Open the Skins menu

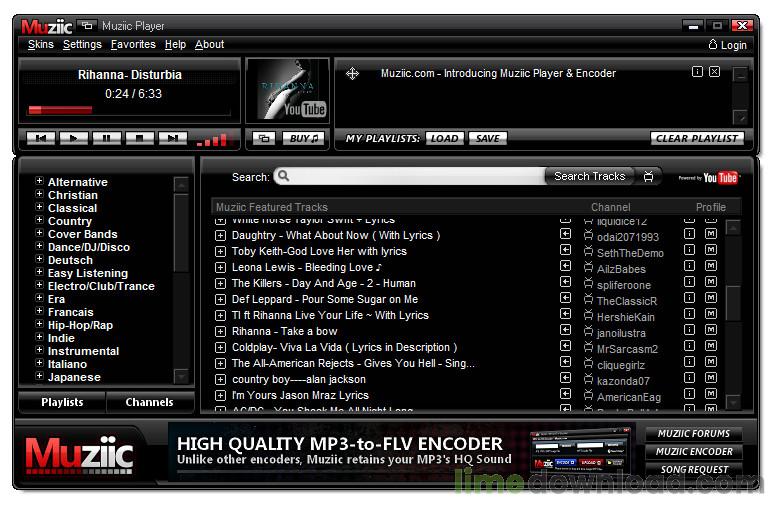[x=41, y=45]
